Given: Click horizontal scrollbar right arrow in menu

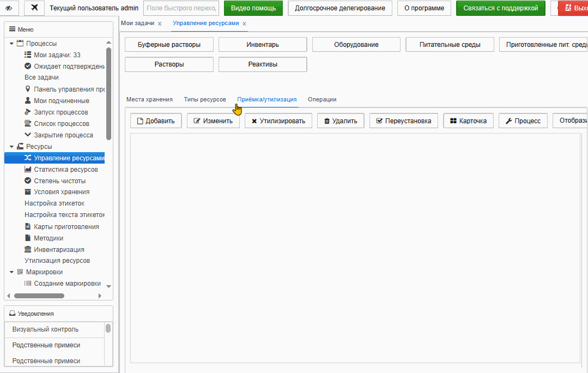Looking at the screenshot, I should (100, 296).
